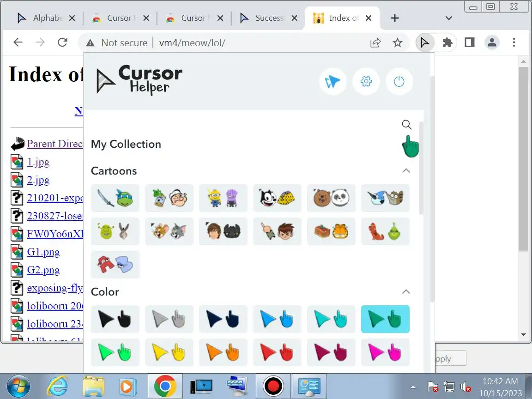Apply the magenta pink cursor set
This screenshot has width=532, height=399.
[x=385, y=352]
